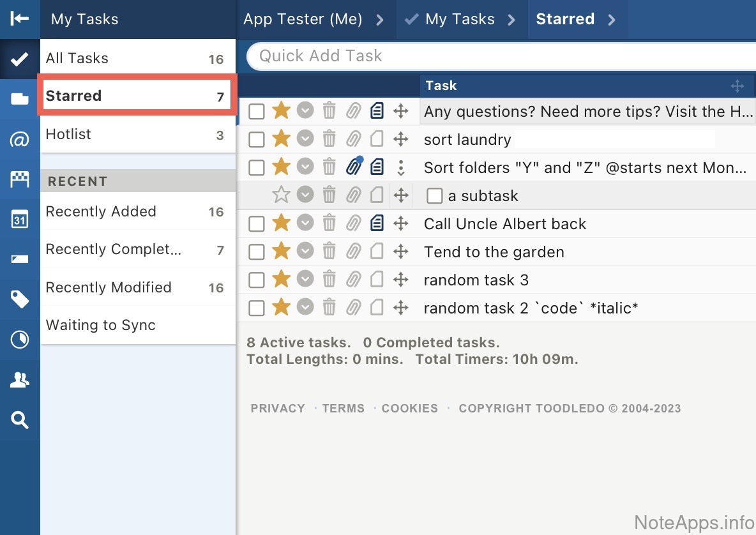
Task: Delete the 'sort laundry' task via trash icon
Action: tap(329, 139)
